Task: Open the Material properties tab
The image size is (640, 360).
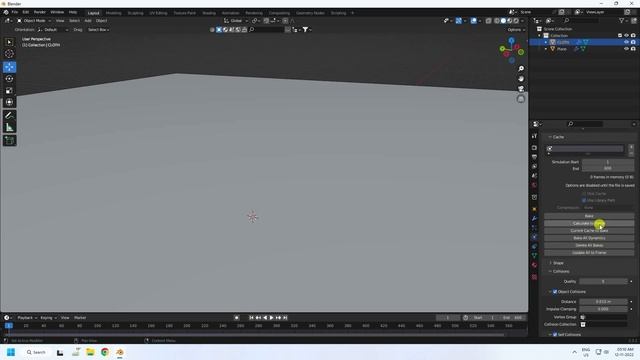Action: click(x=534, y=265)
